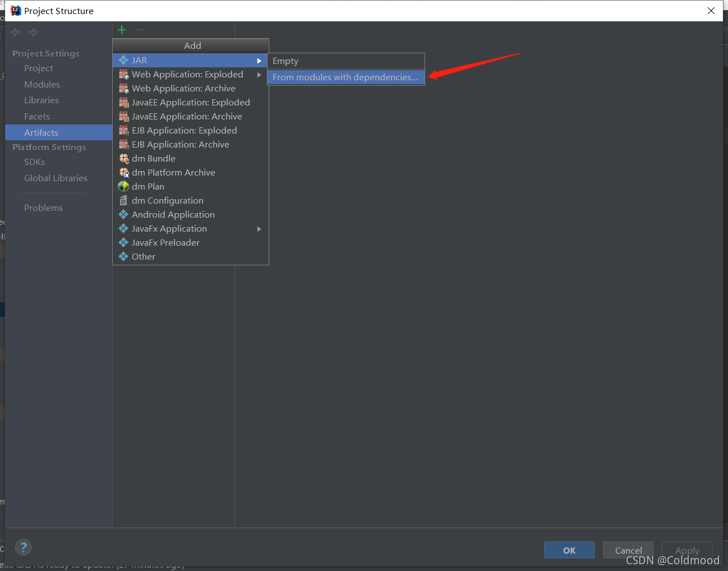Open Modules settings in sidebar

pos(42,84)
